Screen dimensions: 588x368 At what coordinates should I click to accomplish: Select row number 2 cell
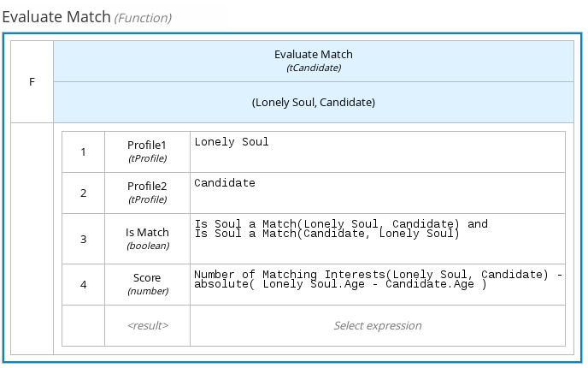tap(83, 193)
